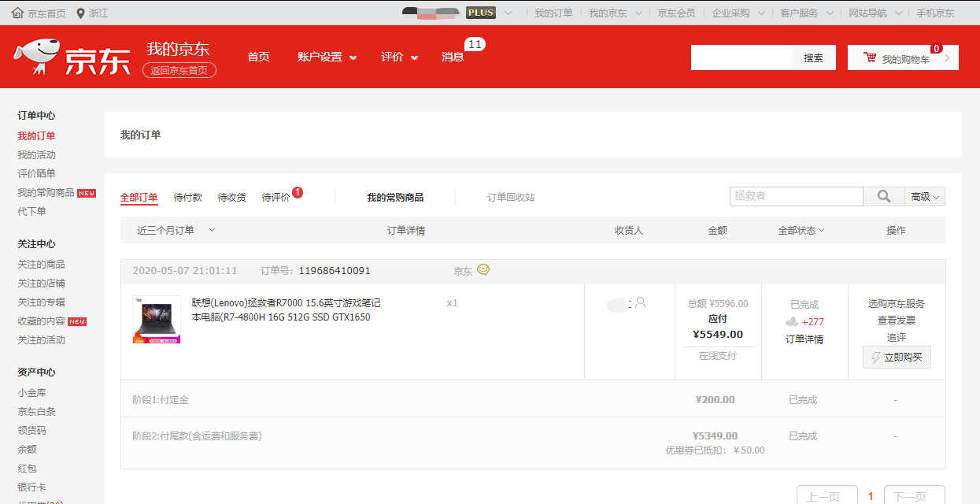Open the 账户设置 dropdown menu
The image size is (980, 504).
tap(327, 57)
